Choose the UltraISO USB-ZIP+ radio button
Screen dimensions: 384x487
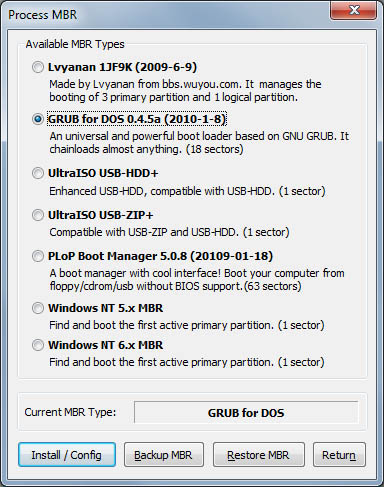tap(38, 215)
